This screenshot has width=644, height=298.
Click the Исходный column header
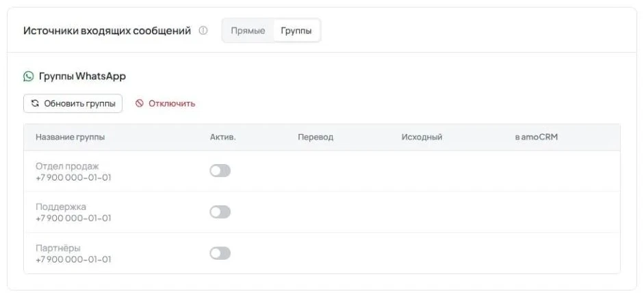coord(422,137)
